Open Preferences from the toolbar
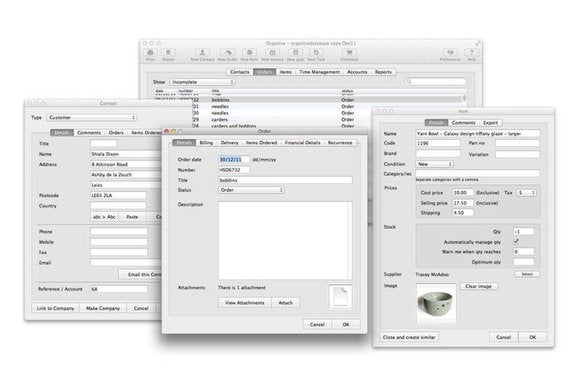Screen dimensions: 580x388 click(450, 54)
